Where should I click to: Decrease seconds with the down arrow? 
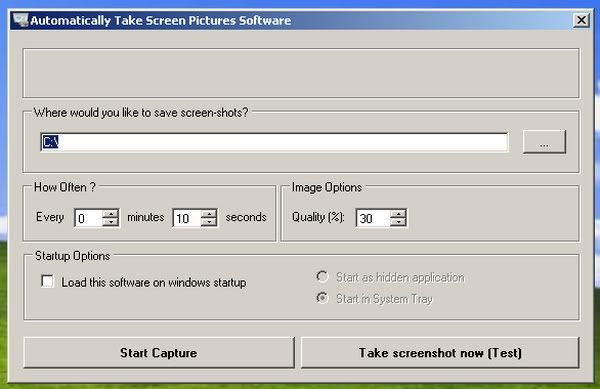point(209,222)
